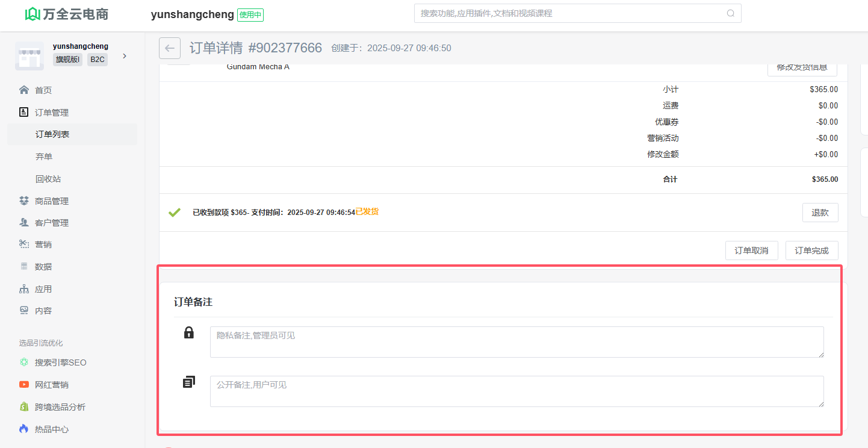
Task: Expand the 营销 sidebar menu
Action: click(43, 244)
